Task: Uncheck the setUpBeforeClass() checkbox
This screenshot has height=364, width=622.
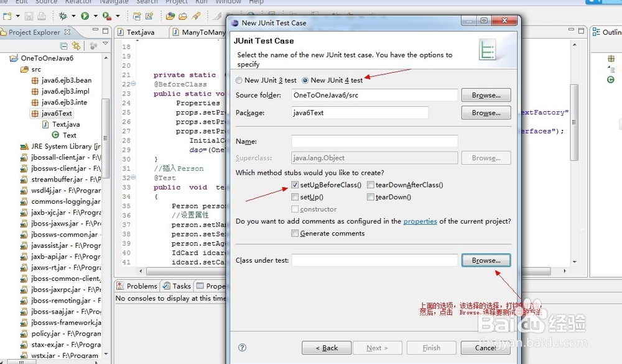Action: pyautogui.click(x=295, y=184)
